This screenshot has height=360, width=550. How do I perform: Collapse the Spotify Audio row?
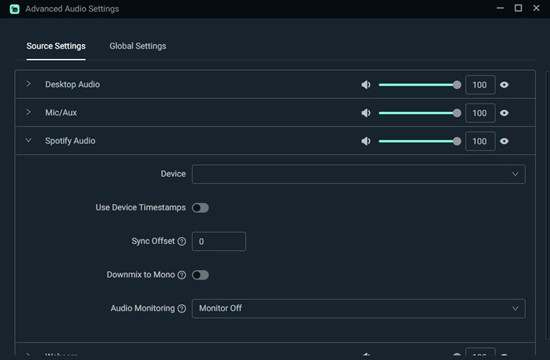coord(28,140)
